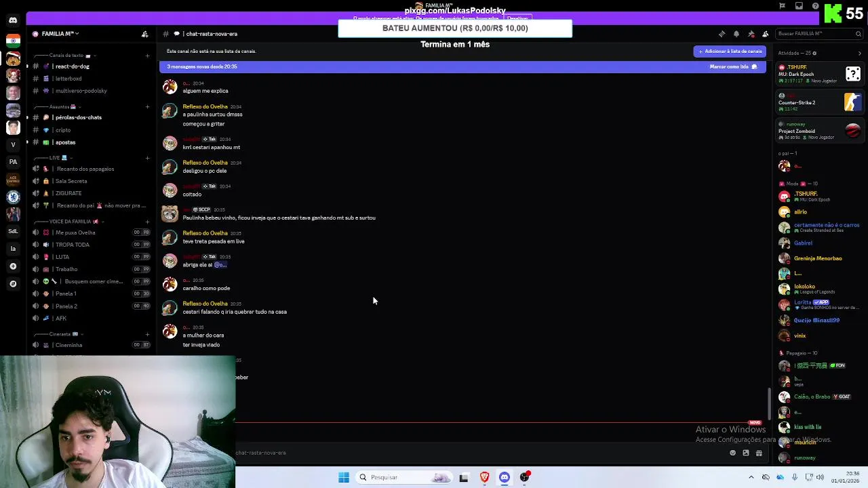Viewport: 868px width, 488px height.
Task: Open Counter-Strike 2 game thumbnail
Action: click(x=853, y=102)
